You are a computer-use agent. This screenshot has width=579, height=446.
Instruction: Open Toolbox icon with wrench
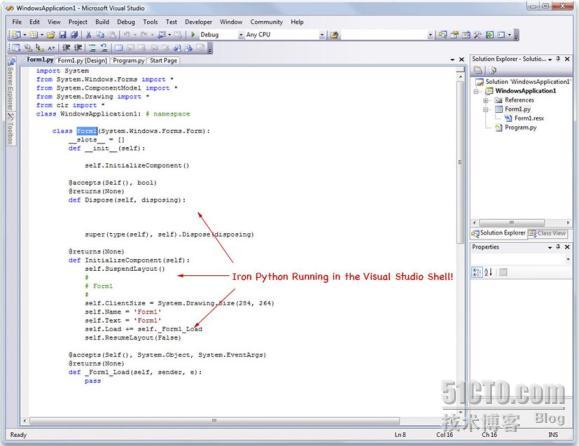tap(478, 35)
